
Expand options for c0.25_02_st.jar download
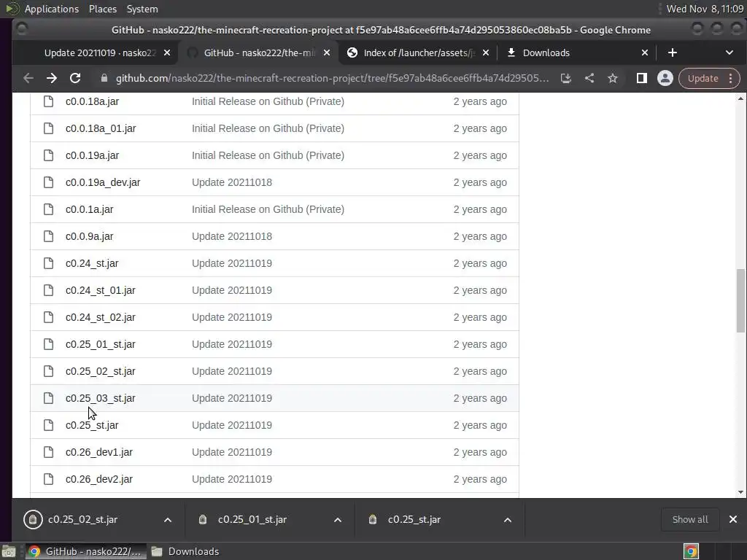168,520
